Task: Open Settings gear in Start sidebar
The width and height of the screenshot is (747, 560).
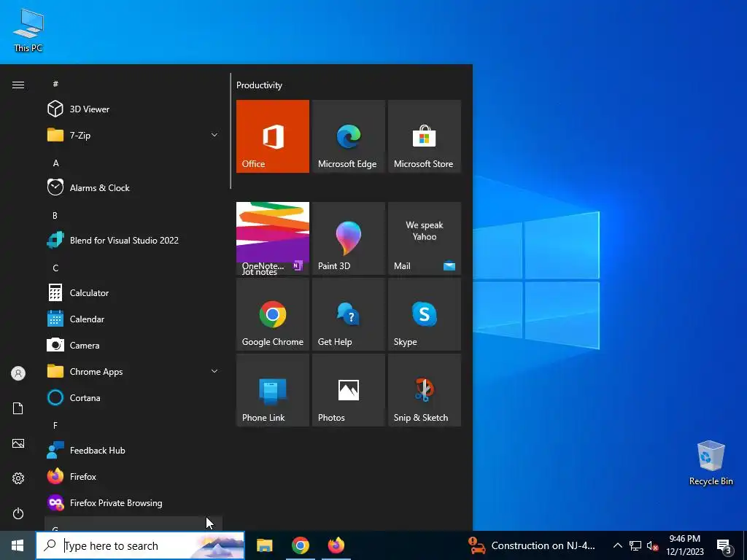Action: 18,478
